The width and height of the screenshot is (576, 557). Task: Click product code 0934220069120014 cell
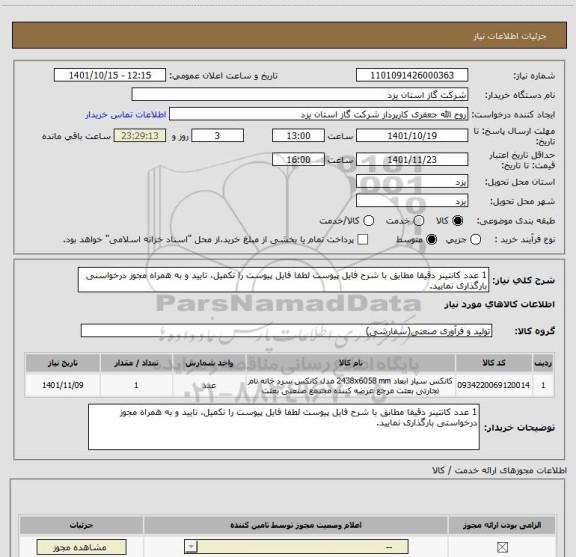(x=494, y=385)
